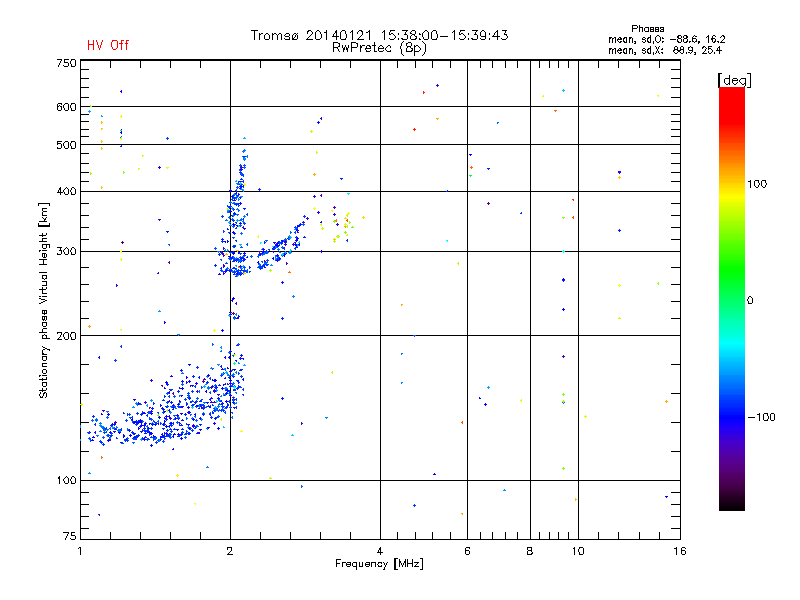Click the x-axis label '10'
Screen dimensions: 800x600
(x=578, y=551)
